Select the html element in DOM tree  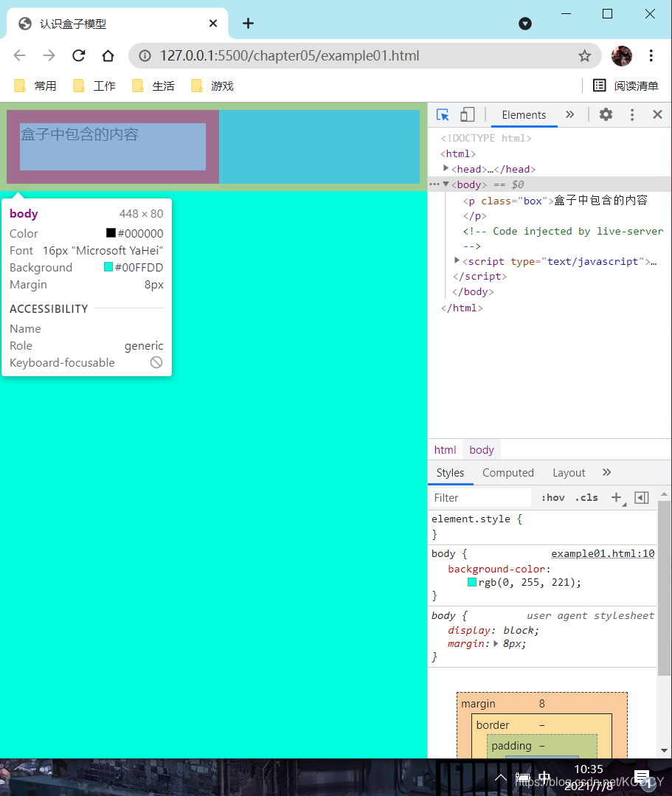coord(458,153)
